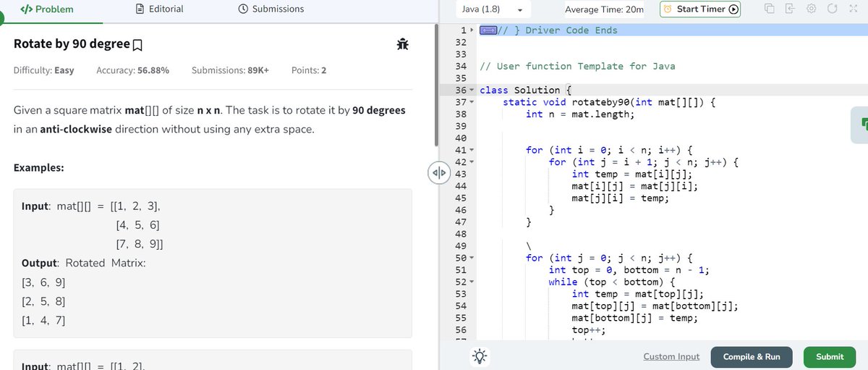Bookmark the Rotate by 90 degree problem
Screen dimensions: 868x370
137,45
